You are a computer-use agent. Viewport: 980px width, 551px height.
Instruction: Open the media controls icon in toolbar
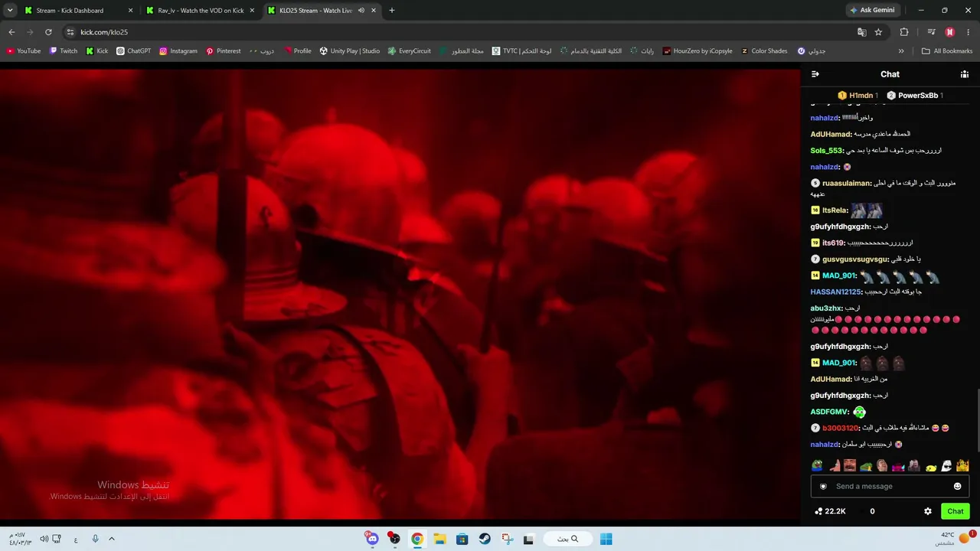pos(931,32)
